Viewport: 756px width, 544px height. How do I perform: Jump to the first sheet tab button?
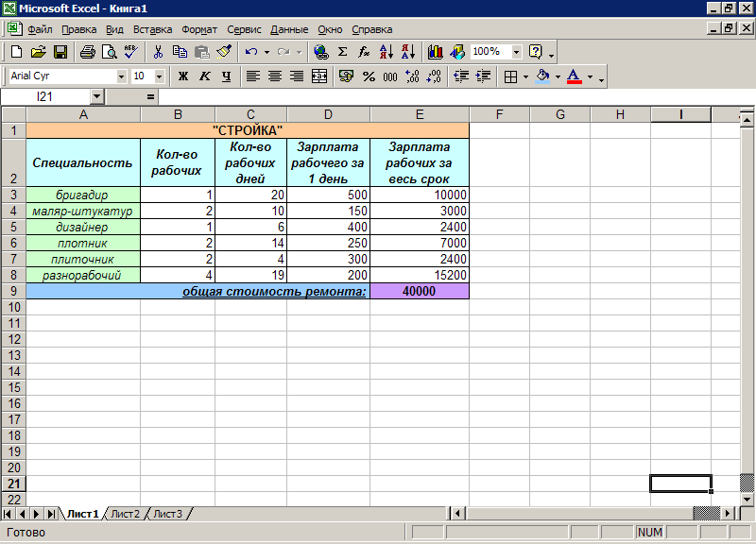tap(8, 514)
